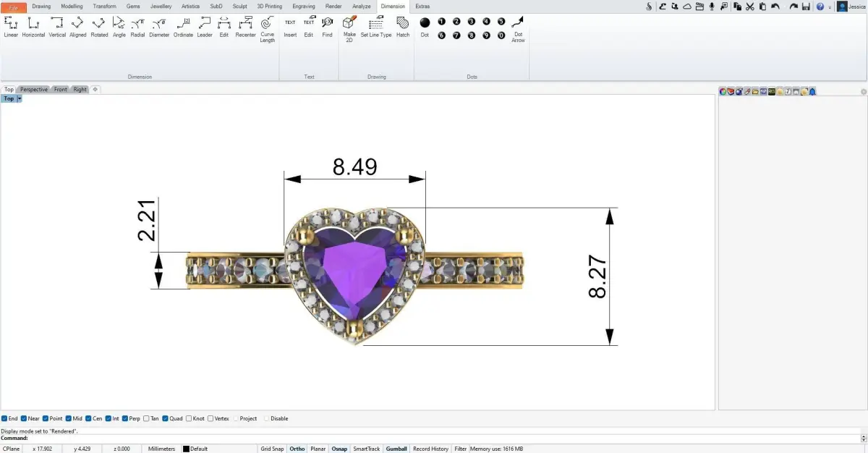Click the plain Dot tool
Screen dimensions: 868x453
point(425,26)
